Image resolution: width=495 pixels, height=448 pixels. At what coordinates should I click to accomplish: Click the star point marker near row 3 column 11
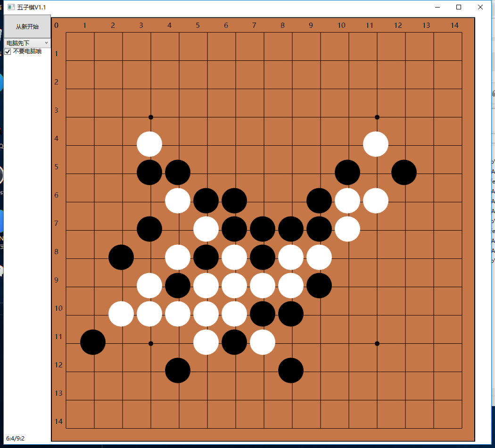coord(377,116)
